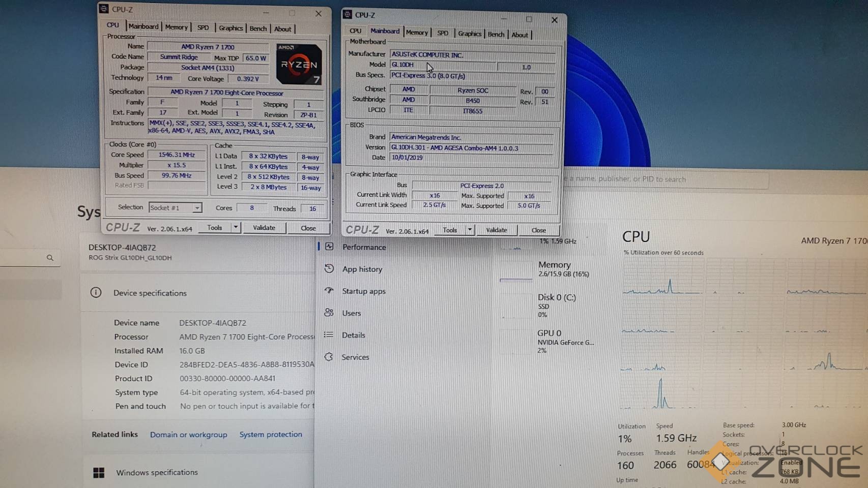Switch to Mainboard tab in CPU-Z processor window
This screenshot has width=868, height=488.
click(x=143, y=26)
